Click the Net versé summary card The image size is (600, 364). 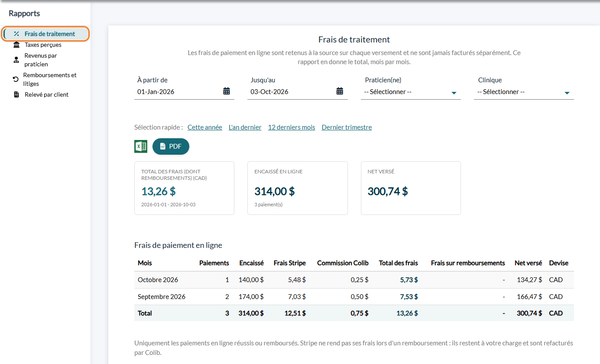coord(411,188)
